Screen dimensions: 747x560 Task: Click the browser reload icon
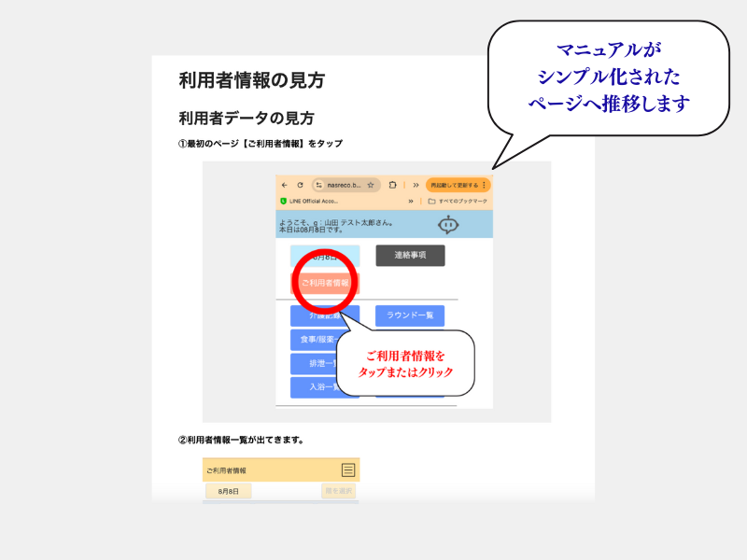click(x=300, y=185)
